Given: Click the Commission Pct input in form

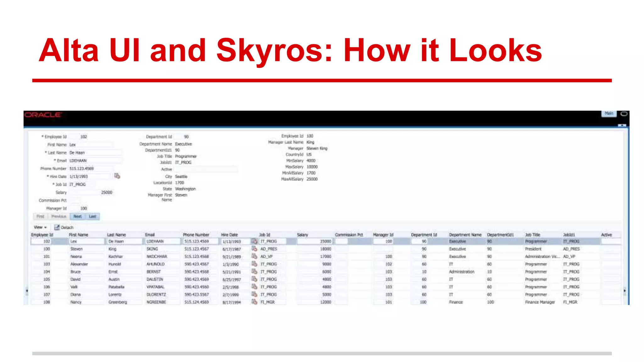Looking at the screenshot, I should point(75,200).
